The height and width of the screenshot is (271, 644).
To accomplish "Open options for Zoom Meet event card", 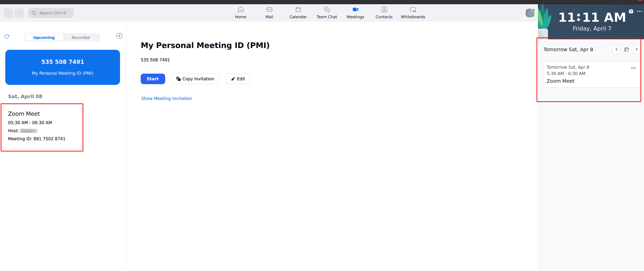I will (633, 68).
